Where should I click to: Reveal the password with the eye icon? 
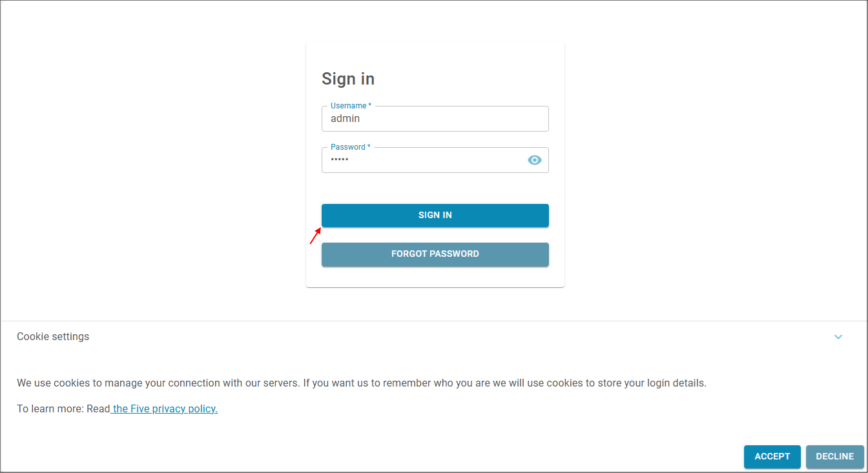click(535, 160)
